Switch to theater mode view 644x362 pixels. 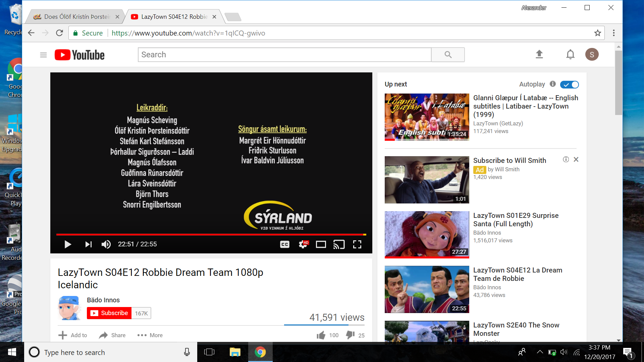click(321, 244)
